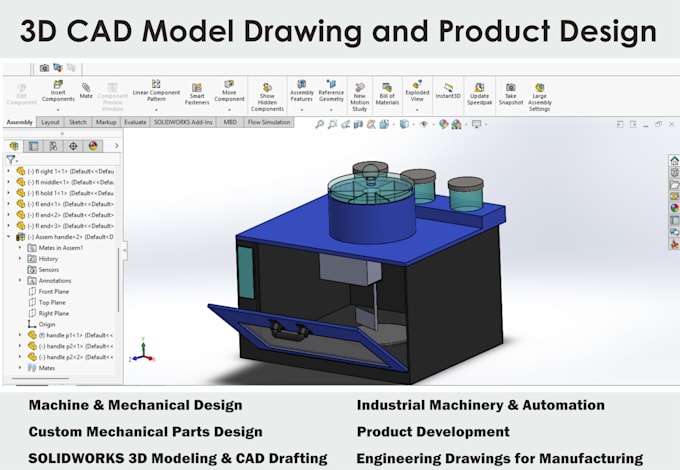Open Move Component dropdown arrow

(229, 110)
